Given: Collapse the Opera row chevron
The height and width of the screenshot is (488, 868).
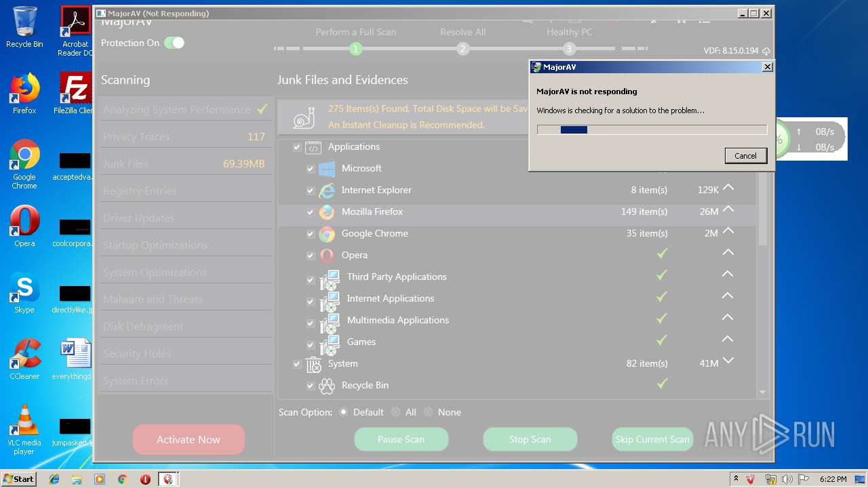Looking at the screenshot, I should (x=728, y=253).
